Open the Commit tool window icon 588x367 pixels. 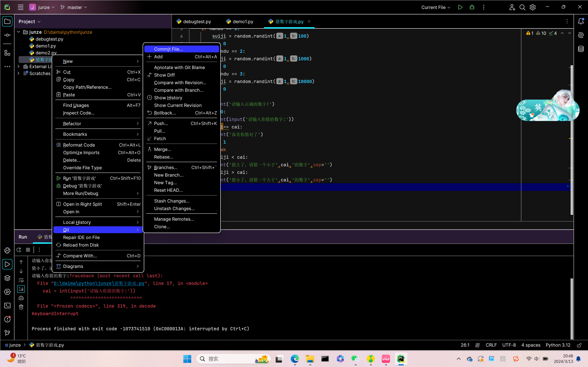7,35
